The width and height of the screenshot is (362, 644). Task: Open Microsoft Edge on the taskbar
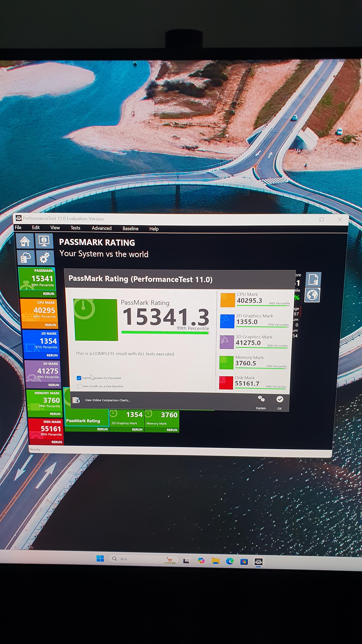[x=230, y=561]
